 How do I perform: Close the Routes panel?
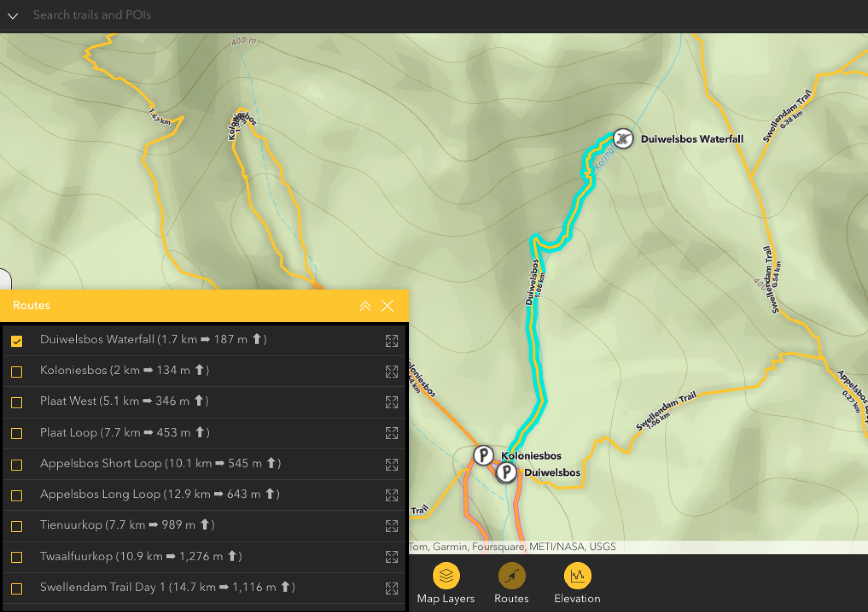pyautogui.click(x=388, y=306)
